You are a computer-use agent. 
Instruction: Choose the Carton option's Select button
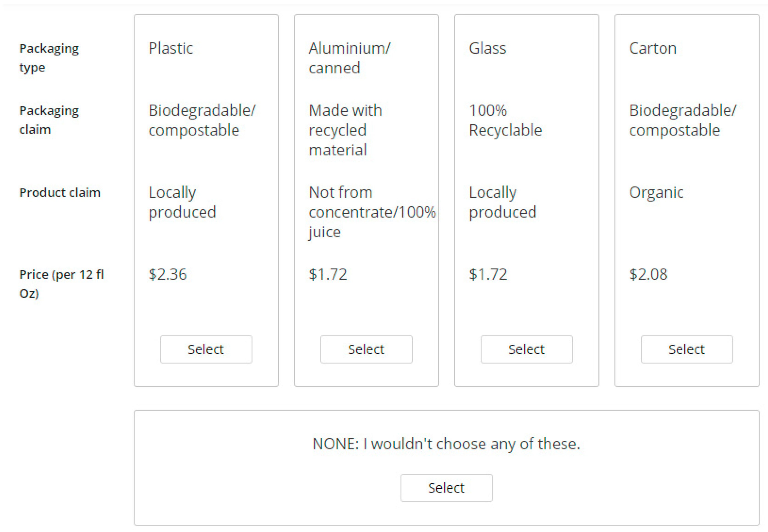(x=687, y=349)
